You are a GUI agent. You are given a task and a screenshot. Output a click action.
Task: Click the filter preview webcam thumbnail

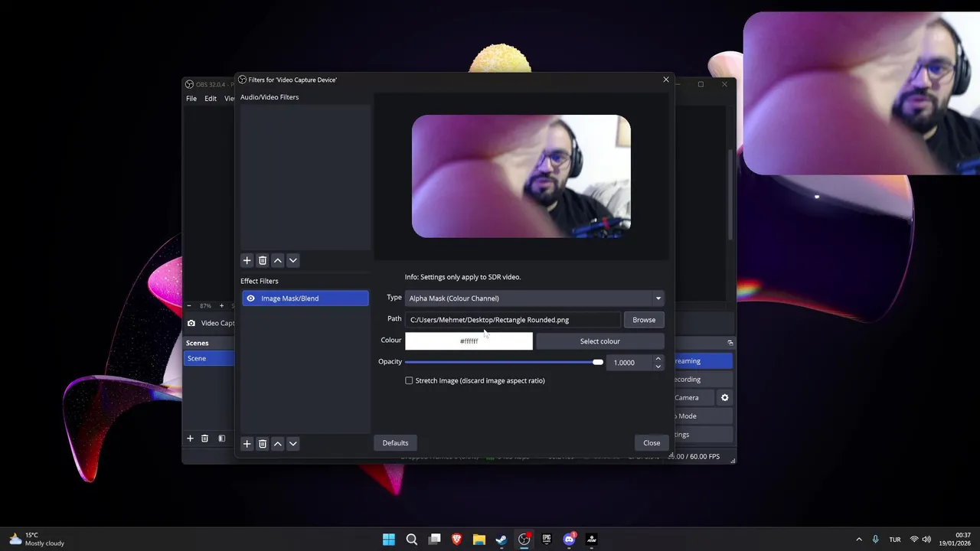pyautogui.click(x=521, y=176)
